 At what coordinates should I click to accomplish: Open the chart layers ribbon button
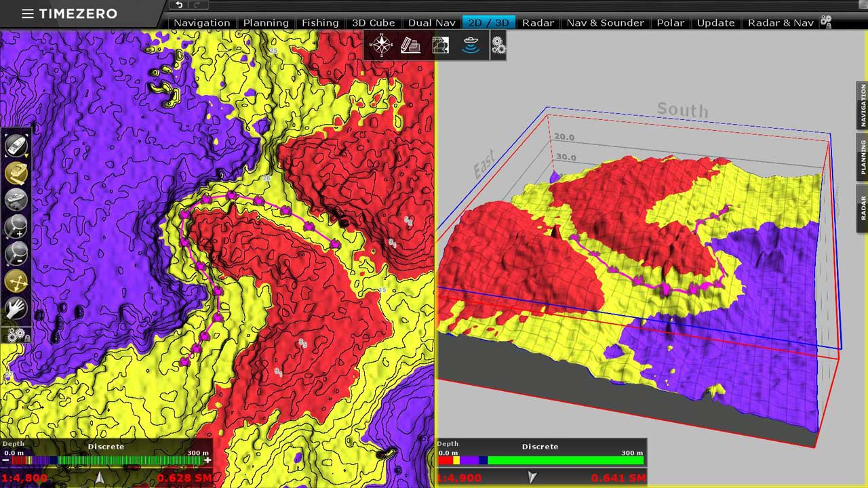441,45
